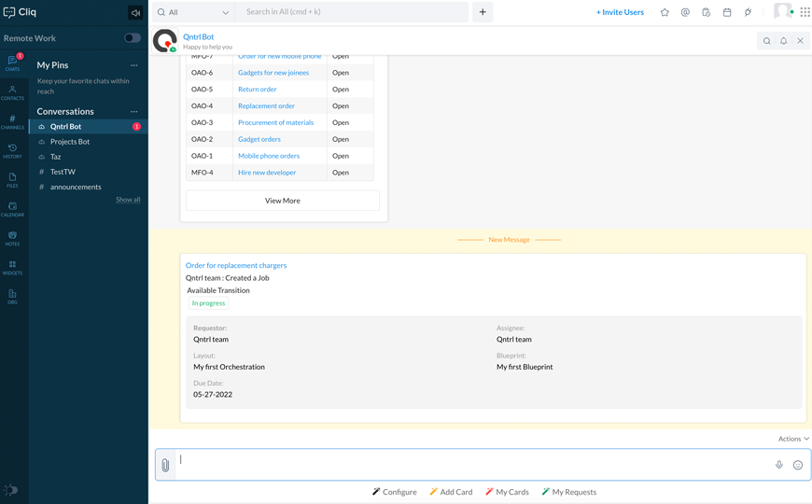This screenshot has width=812, height=504.
Task: Click the My first Blueprint value
Action: (525, 367)
